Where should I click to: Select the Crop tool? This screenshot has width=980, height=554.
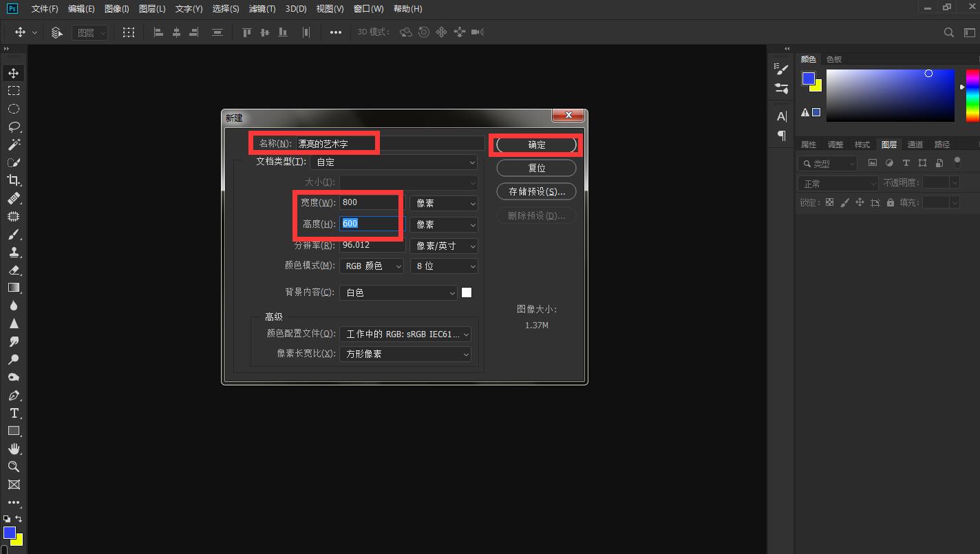(x=14, y=180)
